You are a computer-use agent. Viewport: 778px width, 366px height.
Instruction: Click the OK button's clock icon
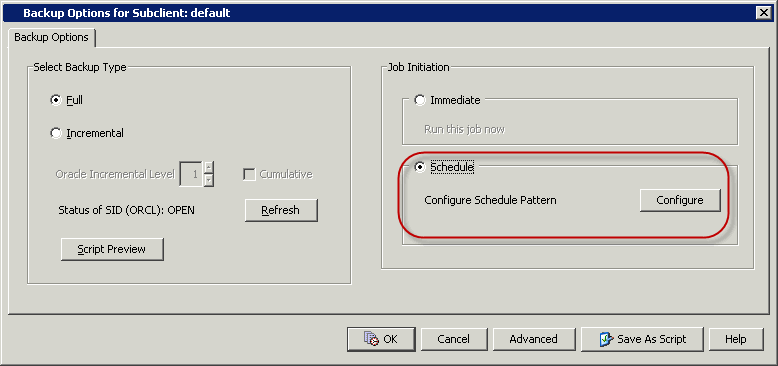click(x=371, y=339)
